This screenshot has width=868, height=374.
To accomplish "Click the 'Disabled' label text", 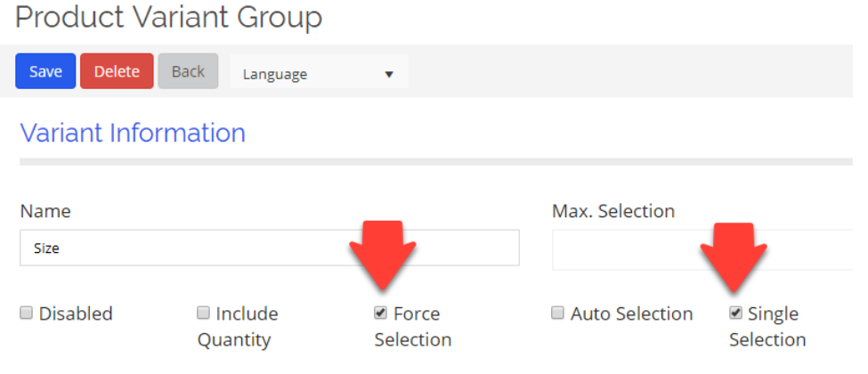I will click(x=76, y=313).
